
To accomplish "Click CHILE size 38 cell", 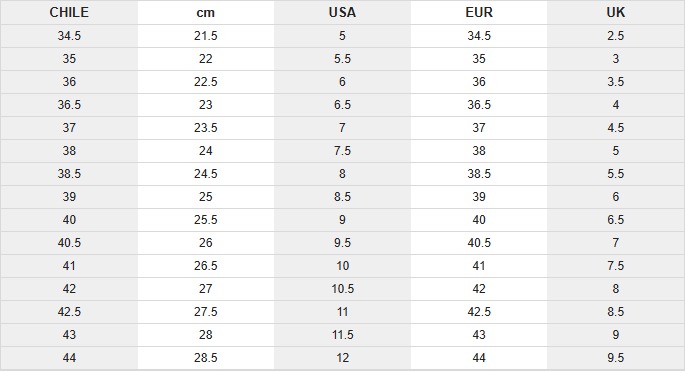I will pos(69,151).
